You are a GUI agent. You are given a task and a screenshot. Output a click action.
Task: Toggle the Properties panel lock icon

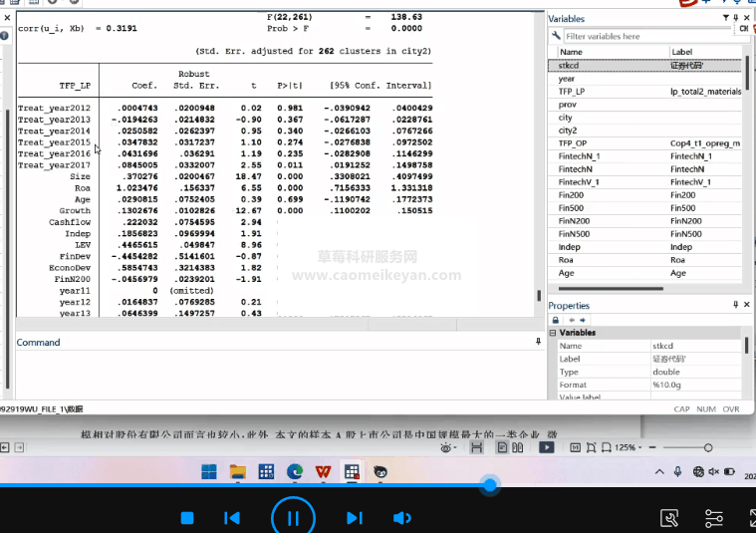tap(555, 319)
